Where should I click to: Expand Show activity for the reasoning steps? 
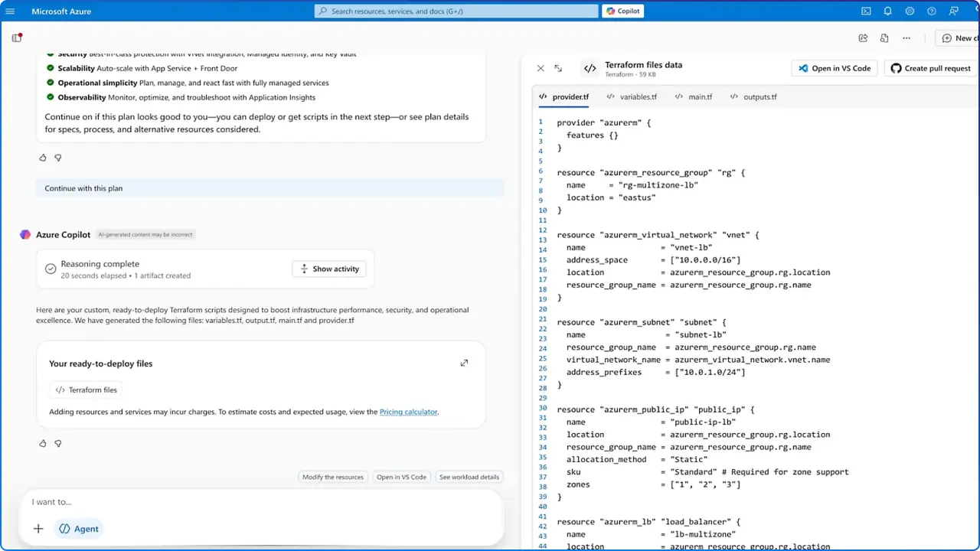click(x=328, y=269)
